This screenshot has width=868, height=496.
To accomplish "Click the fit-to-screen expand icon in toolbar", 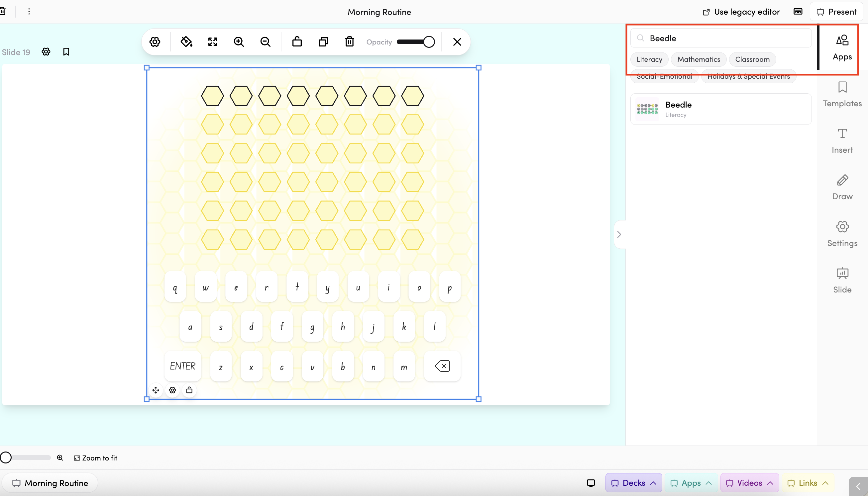I will 212,42.
